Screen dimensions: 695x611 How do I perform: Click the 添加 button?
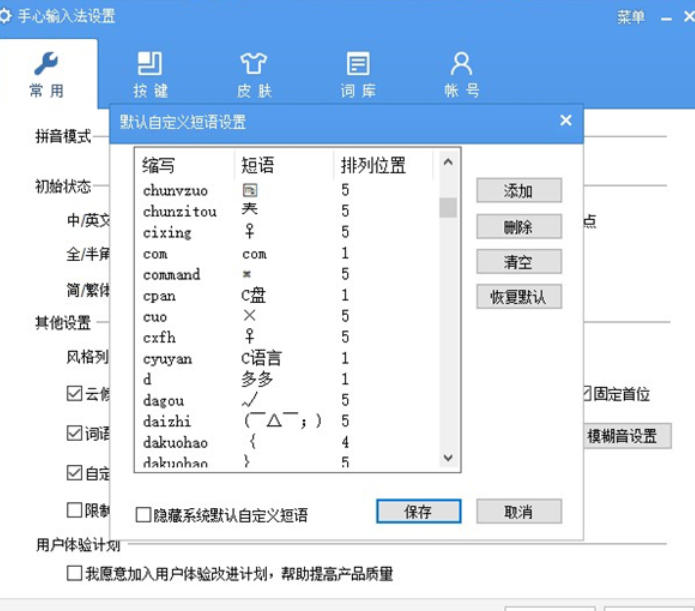519,191
